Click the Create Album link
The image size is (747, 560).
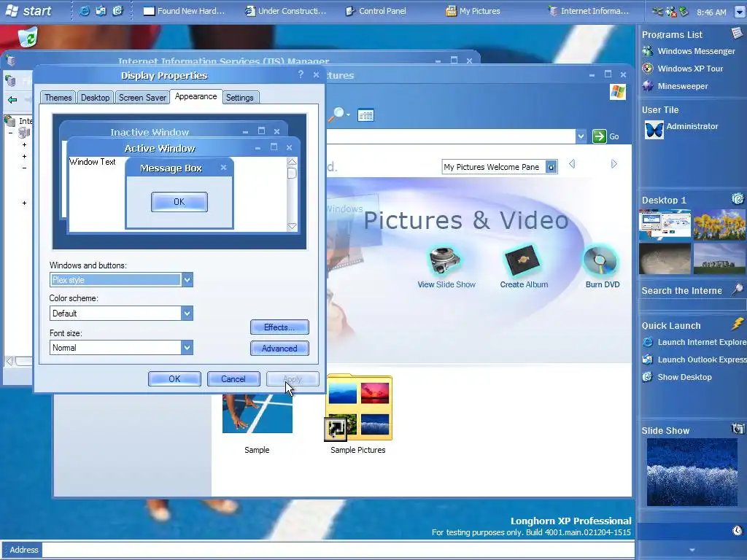[524, 284]
